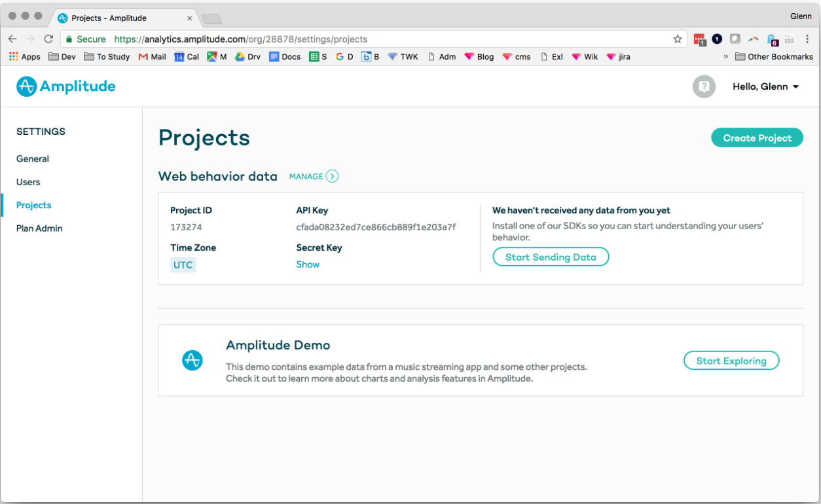The height and width of the screenshot is (504, 821).
Task: Open the Apps grid bookmark icon
Action: pos(13,57)
